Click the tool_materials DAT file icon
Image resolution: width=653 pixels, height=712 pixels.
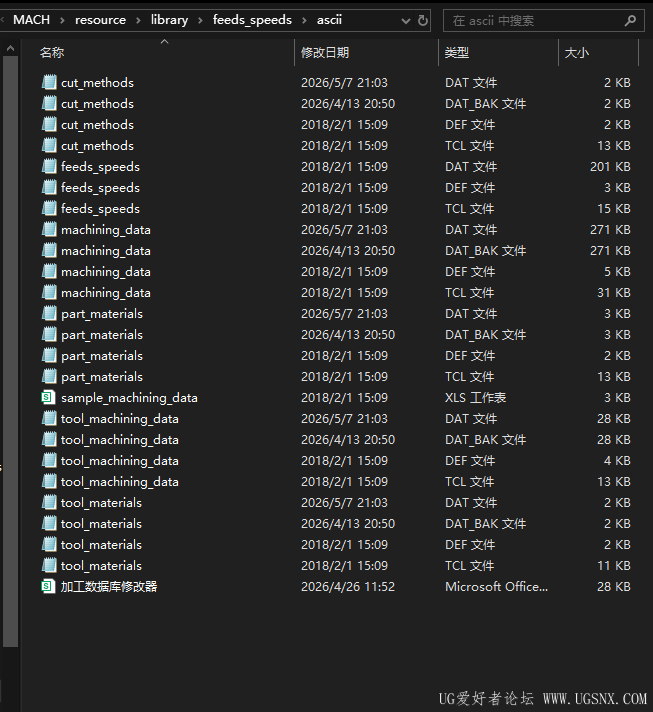[49, 502]
